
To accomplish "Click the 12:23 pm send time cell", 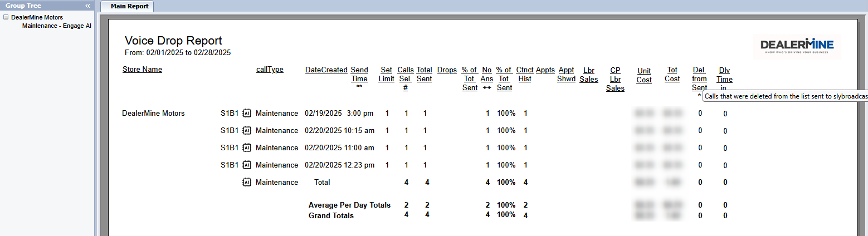I will coord(359,165).
